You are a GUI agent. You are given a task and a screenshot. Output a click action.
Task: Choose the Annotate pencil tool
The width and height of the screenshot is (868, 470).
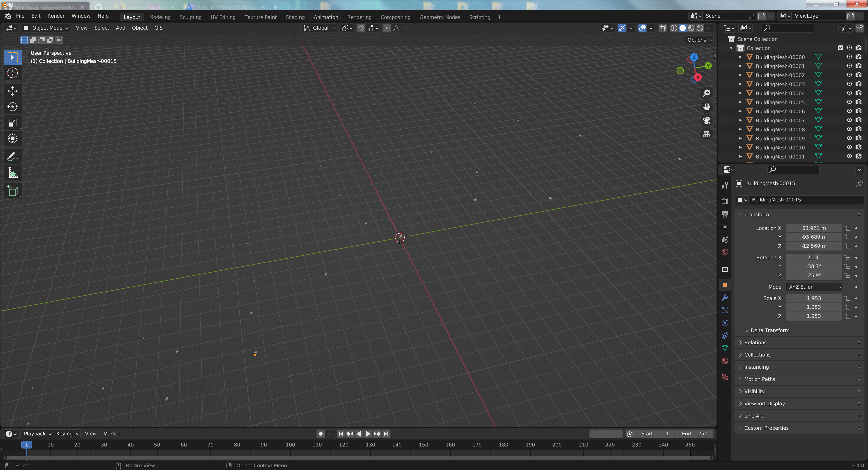pyautogui.click(x=12, y=157)
